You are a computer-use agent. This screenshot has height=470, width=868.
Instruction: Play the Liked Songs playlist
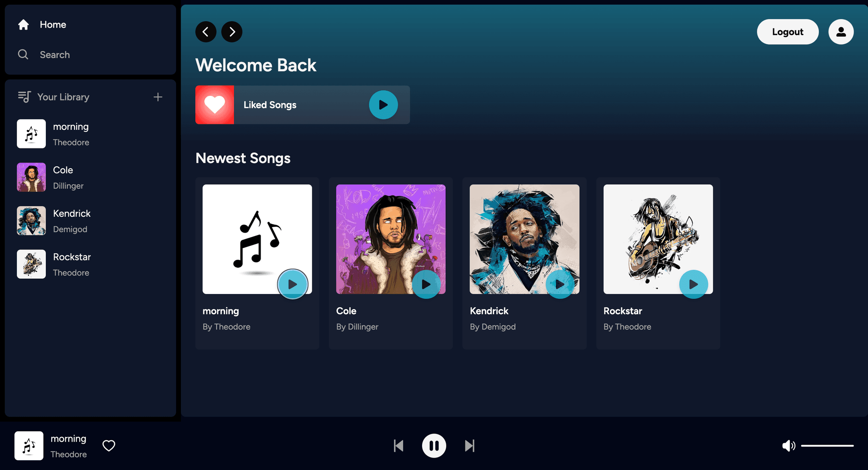coord(383,105)
